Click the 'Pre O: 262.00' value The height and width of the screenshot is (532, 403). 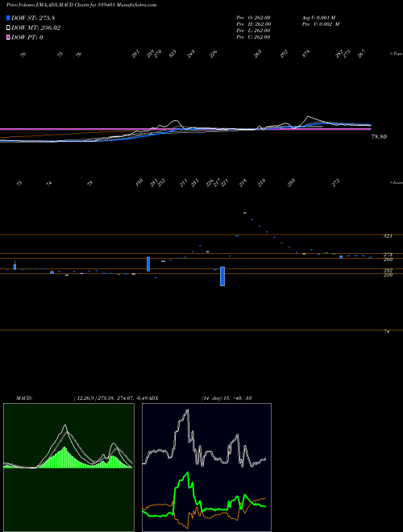(253, 18)
